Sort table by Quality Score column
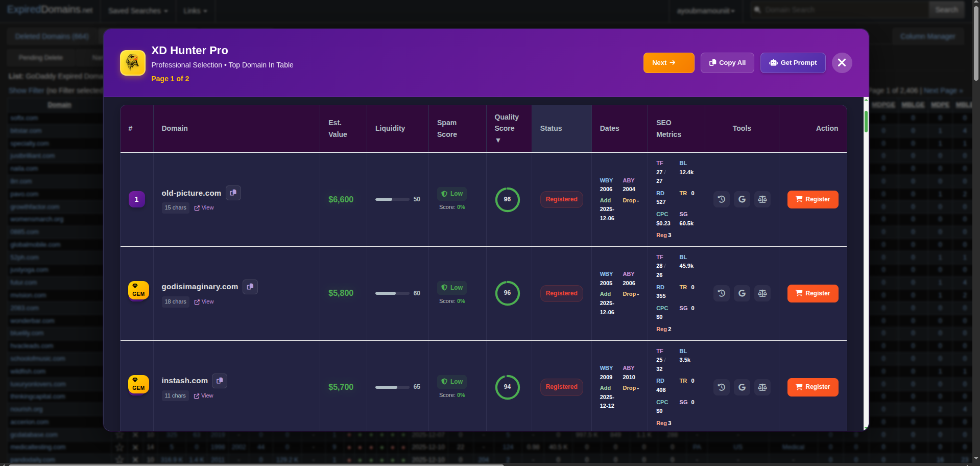 pos(507,128)
